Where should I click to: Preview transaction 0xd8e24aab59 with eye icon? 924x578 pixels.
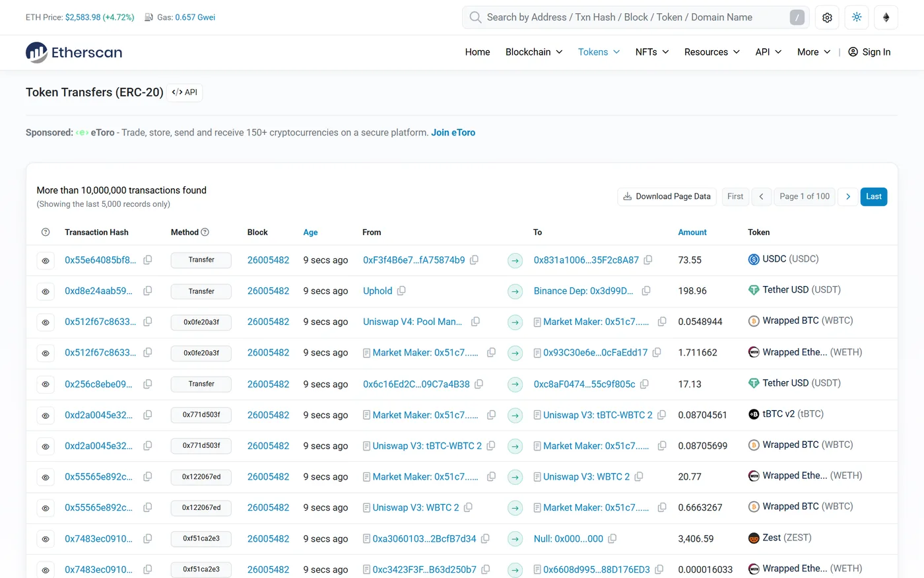point(46,292)
